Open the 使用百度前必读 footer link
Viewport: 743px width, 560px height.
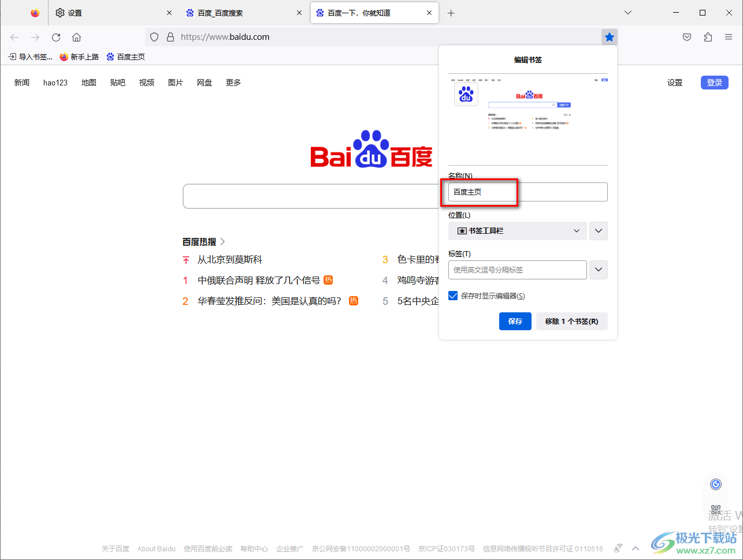coord(208,549)
